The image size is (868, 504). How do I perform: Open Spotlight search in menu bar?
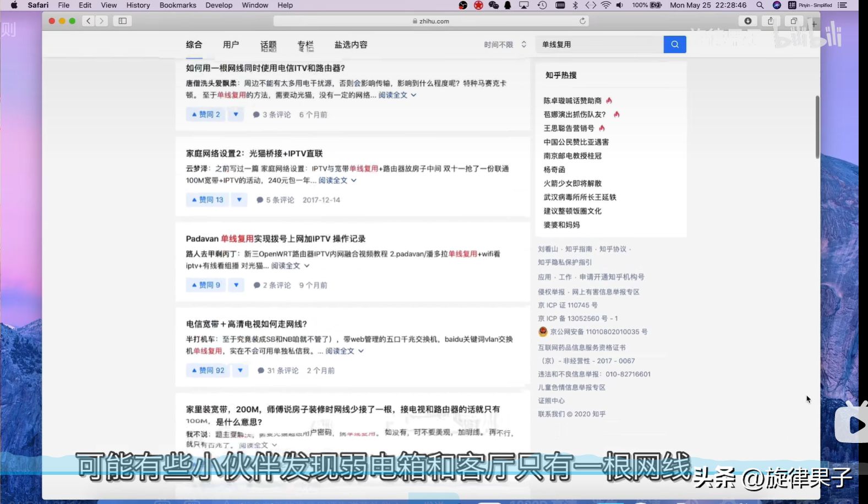coord(760,5)
